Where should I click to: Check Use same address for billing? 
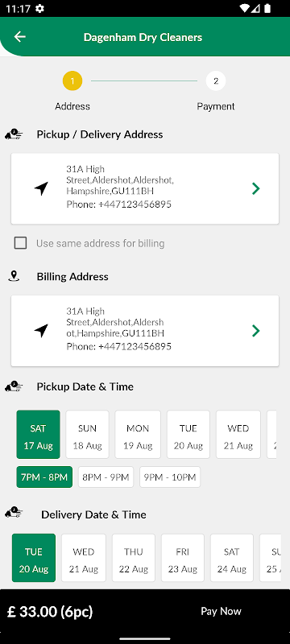point(20,243)
